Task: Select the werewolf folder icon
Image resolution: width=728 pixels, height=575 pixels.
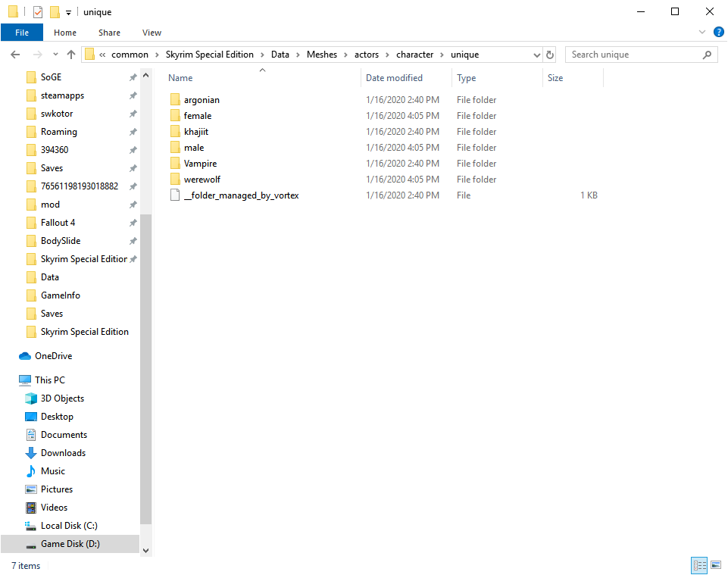Action: click(175, 179)
